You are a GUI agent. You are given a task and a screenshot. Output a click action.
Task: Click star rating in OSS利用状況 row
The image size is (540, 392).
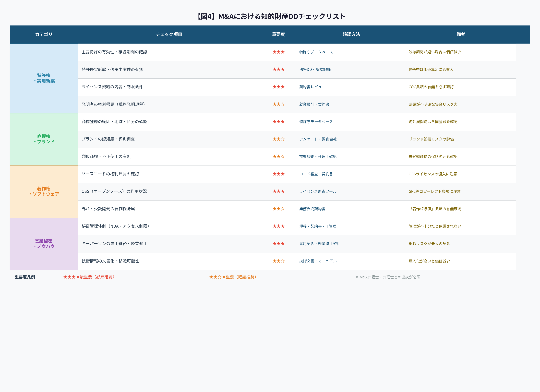pyautogui.click(x=279, y=191)
